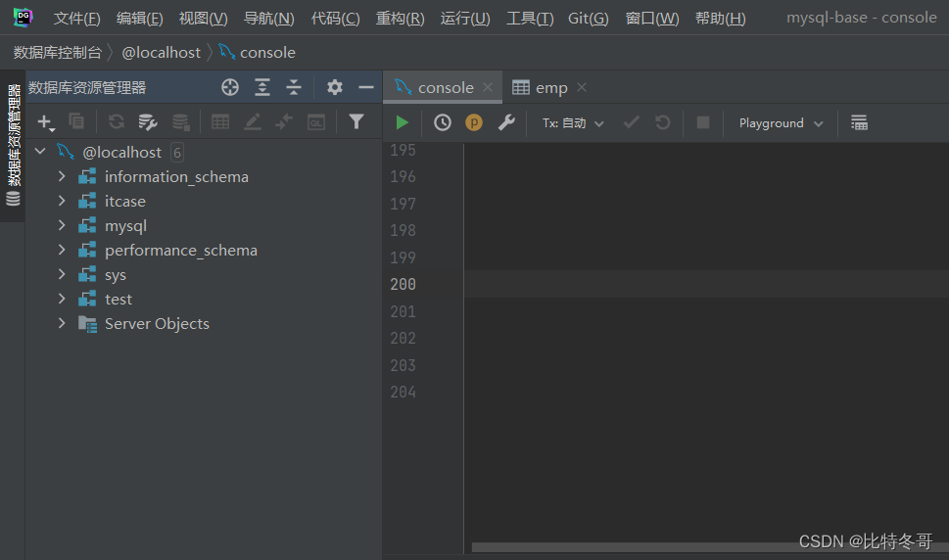Viewport: 949px width, 560px height.
Task: Click the orange P parameters icon
Action: [474, 122]
